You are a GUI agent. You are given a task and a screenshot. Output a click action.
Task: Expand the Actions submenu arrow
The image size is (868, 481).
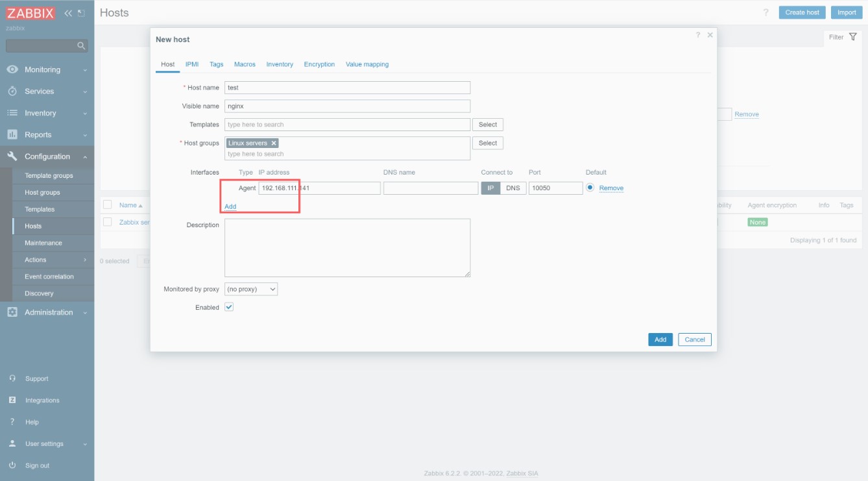pos(85,260)
